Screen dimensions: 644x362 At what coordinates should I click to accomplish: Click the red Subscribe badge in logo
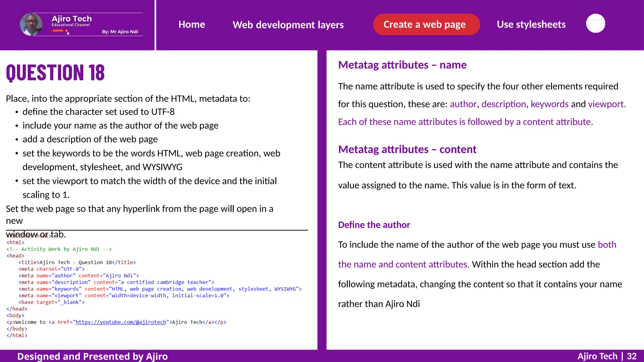[x=59, y=30]
